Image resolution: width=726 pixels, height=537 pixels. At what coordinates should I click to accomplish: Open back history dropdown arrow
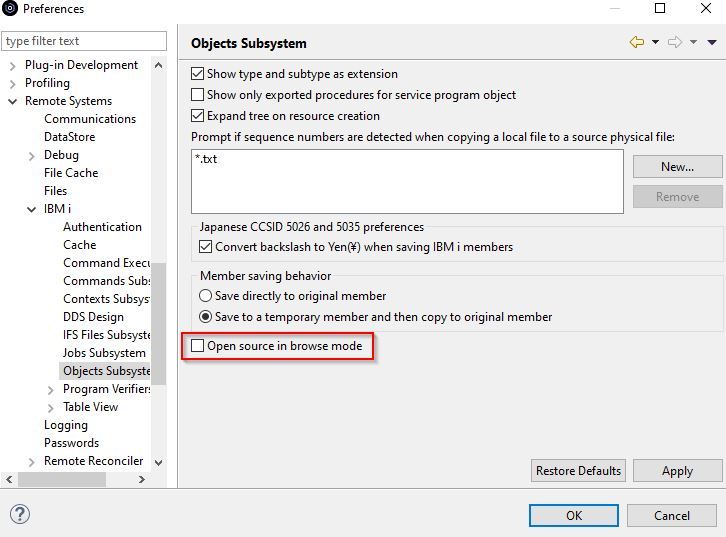(655, 43)
